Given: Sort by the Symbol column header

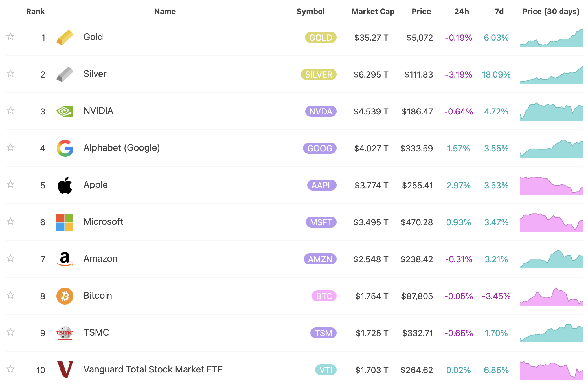Looking at the screenshot, I should click(311, 12).
